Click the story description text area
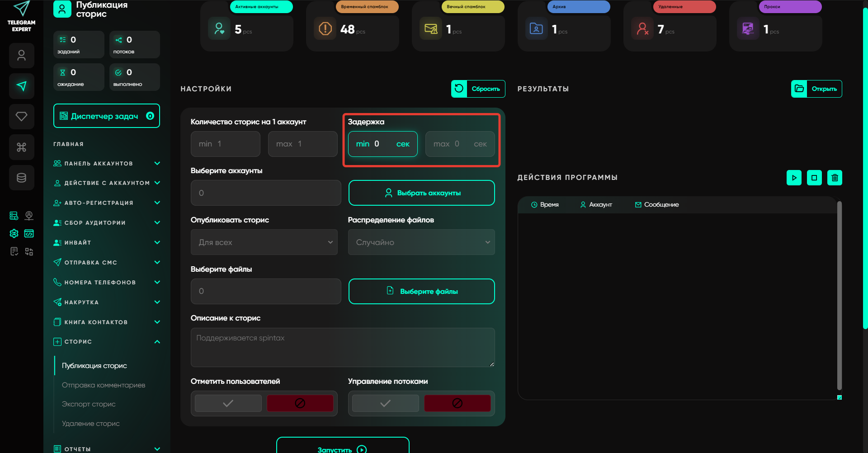The height and width of the screenshot is (453, 868). tap(342, 347)
